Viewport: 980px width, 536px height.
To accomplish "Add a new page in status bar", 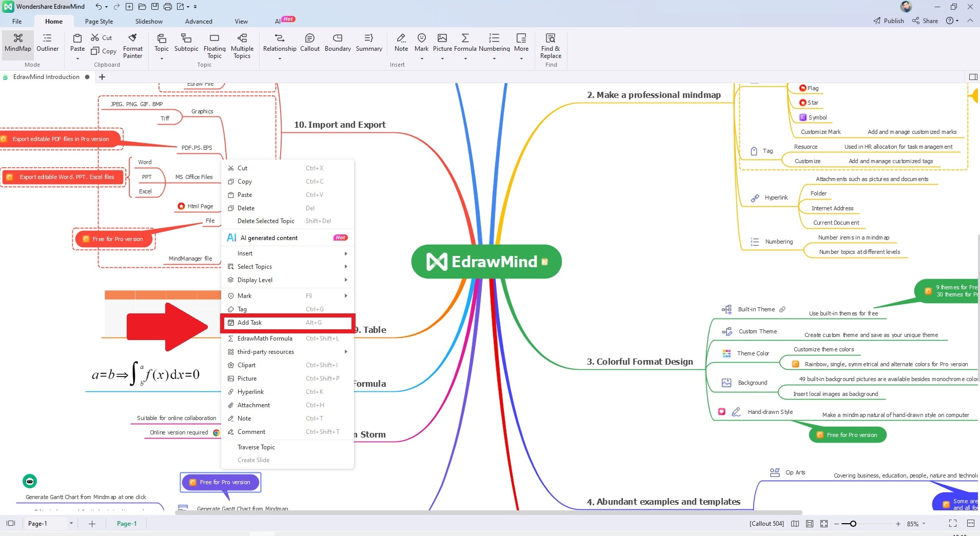I will click(92, 523).
